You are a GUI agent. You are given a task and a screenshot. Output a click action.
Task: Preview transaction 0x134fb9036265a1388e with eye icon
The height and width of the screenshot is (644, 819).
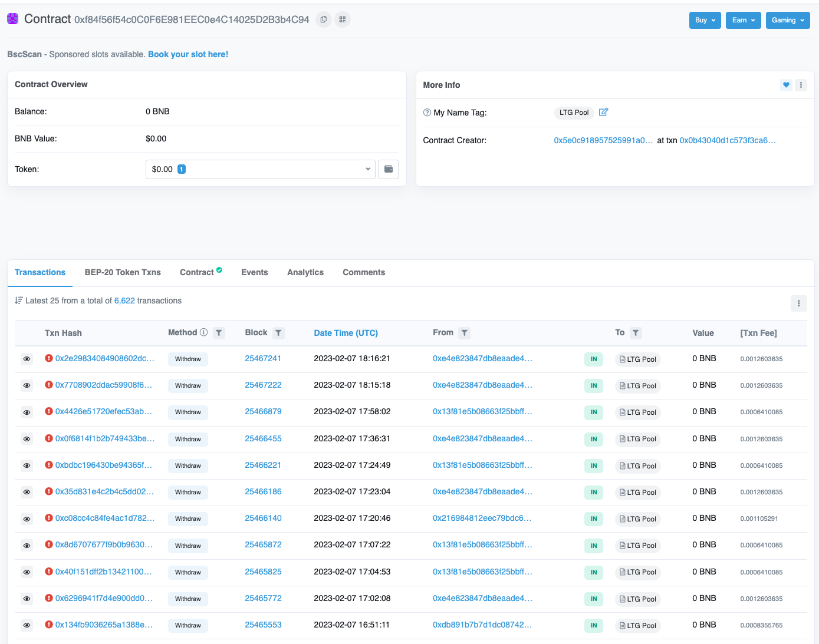tap(27, 625)
